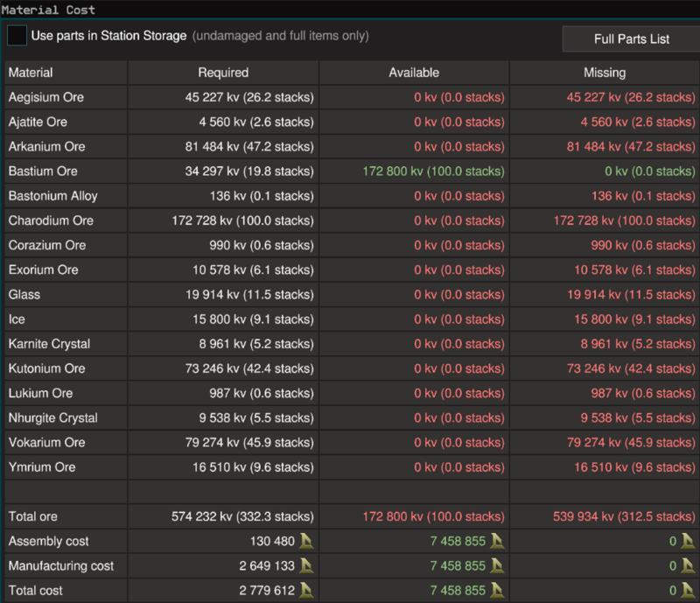Image resolution: width=700 pixels, height=603 pixels.
Task: Click the Material Cost panel title
Action: click(x=48, y=10)
